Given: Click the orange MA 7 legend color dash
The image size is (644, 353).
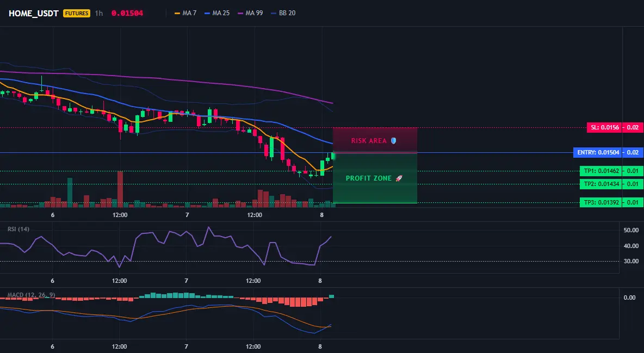Looking at the screenshot, I should pyautogui.click(x=177, y=13).
